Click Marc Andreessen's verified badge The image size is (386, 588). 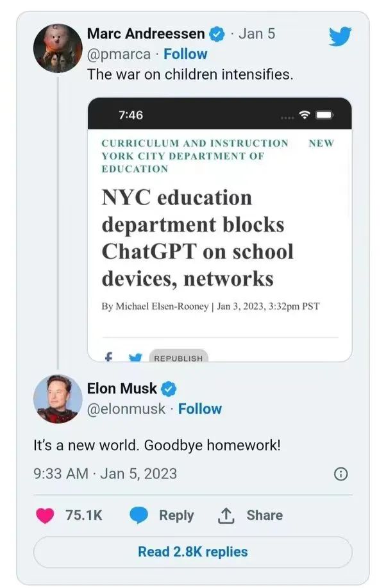click(218, 34)
